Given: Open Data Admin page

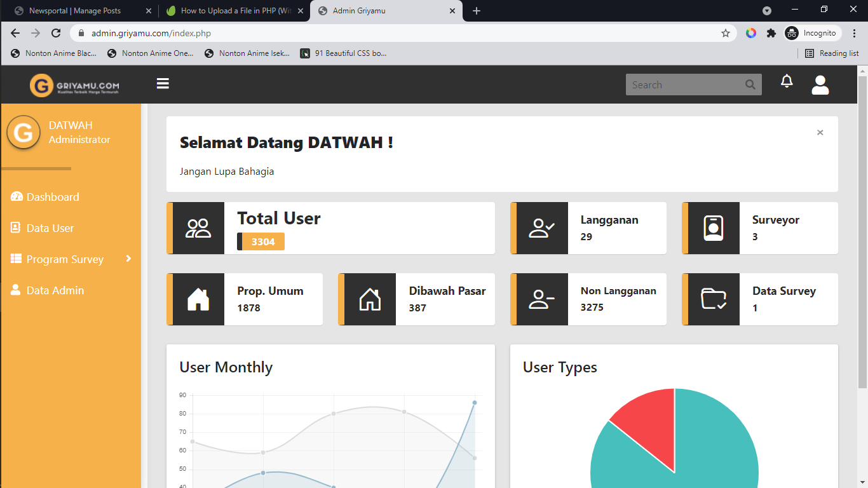Looking at the screenshot, I should pos(55,290).
